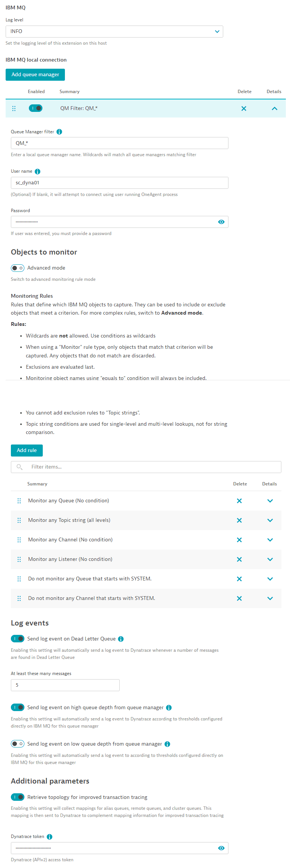290x868 pixels.
Task: Expand Do not monitor SYSTEM. Channel rule
Action: (x=270, y=598)
